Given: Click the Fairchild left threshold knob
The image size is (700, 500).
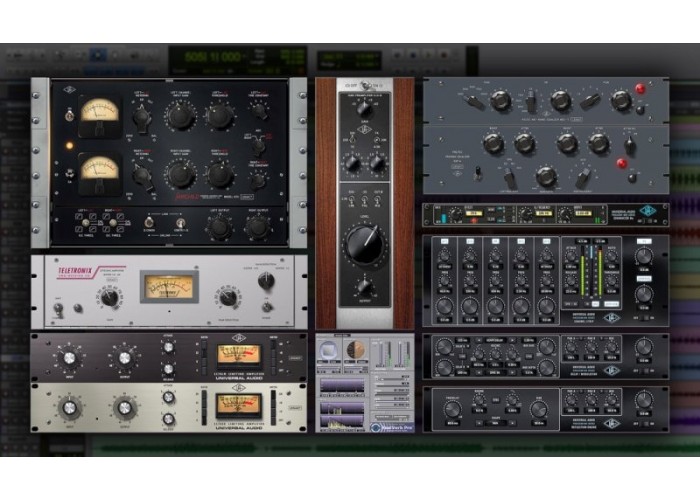Looking at the screenshot, I should tap(219, 116).
